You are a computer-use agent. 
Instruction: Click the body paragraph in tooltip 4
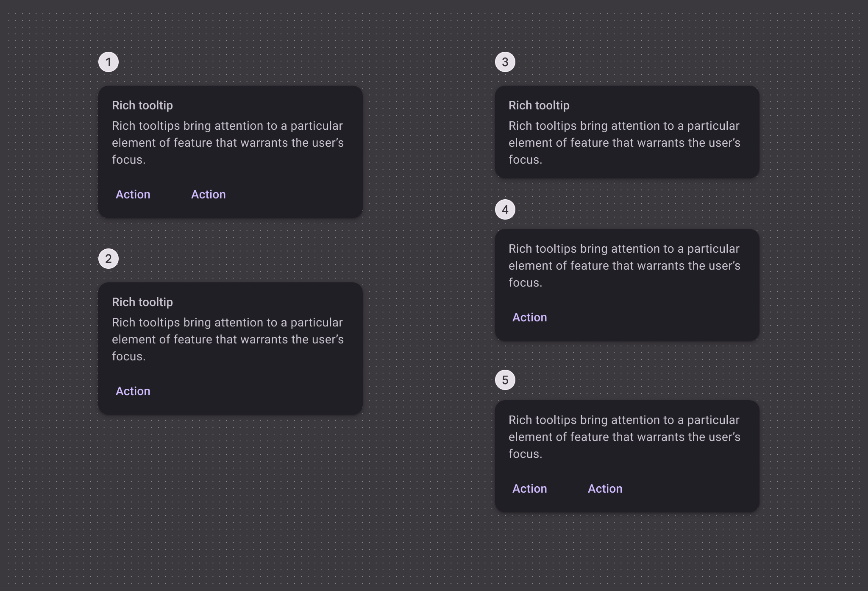click(x=624, y=266)
